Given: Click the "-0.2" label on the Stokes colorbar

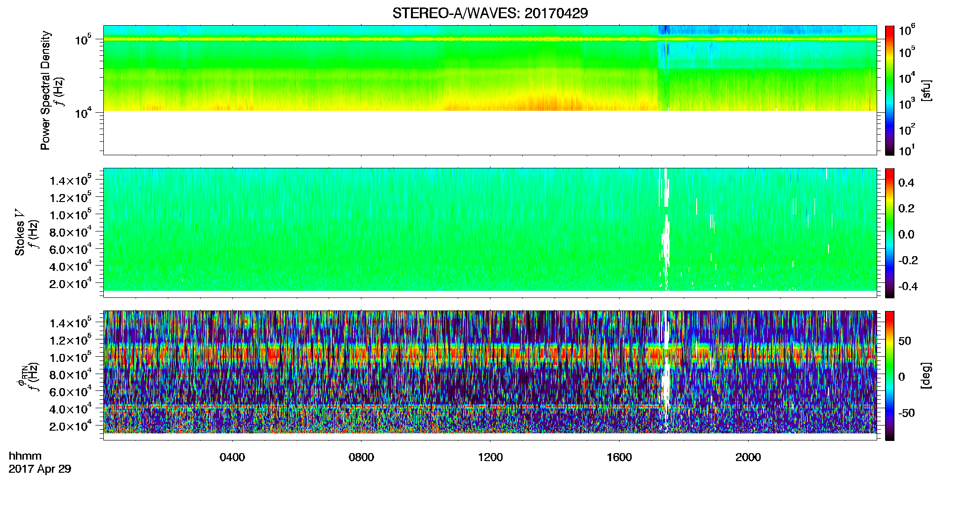Looking at the screenshot, I should point(908,260).
